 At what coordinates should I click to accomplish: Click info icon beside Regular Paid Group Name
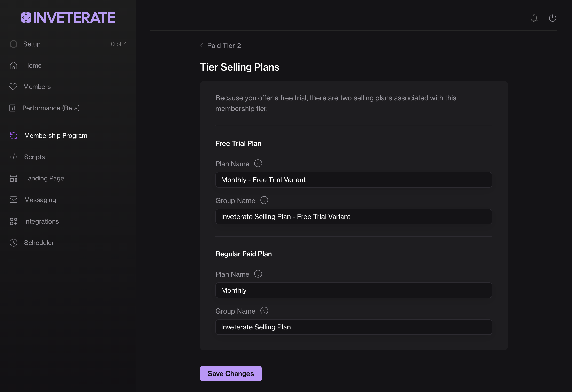click(264, 311)
